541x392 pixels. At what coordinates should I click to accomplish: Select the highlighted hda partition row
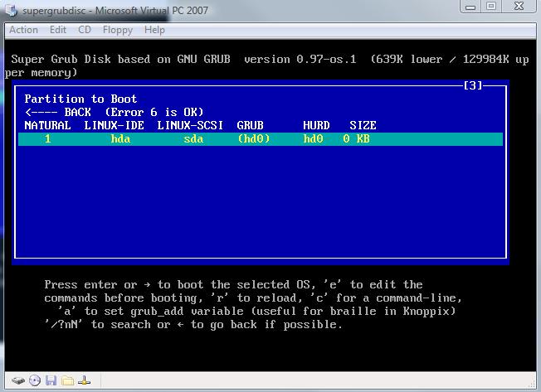point(261,139)
